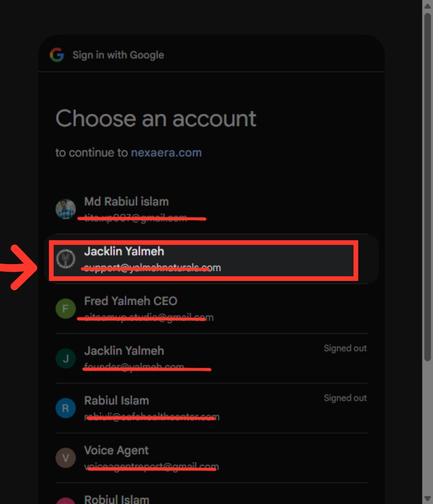Image resolution: width=433 pixels, height=504 pixels.
Task: Click the Yalmeh logo avatar beside support account
Action: pos(65,259)
